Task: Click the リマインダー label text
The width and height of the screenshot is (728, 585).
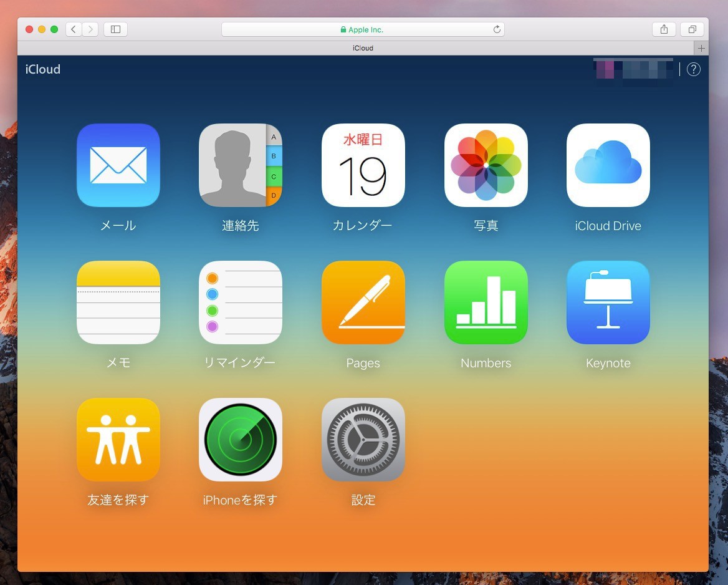Action: pos(241,362)
